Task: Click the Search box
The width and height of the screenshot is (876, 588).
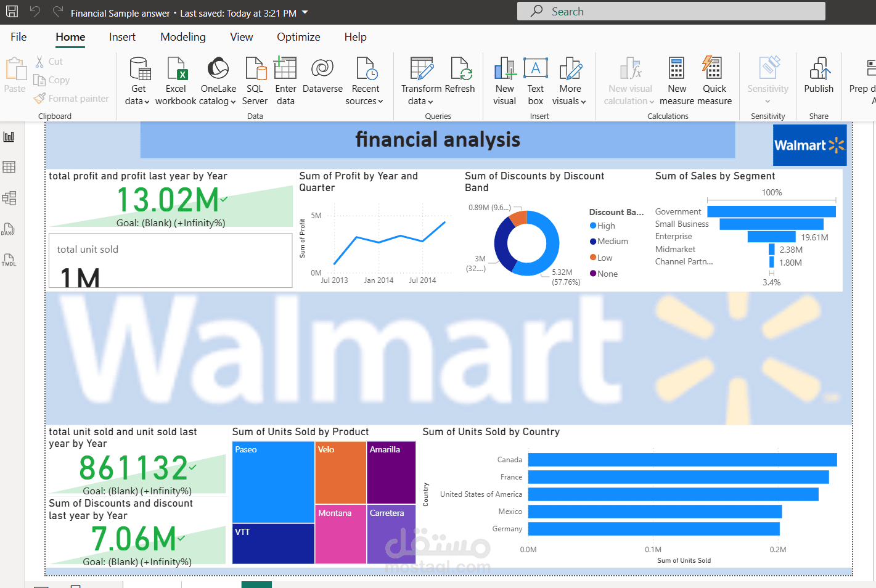Action: [671, 11]
